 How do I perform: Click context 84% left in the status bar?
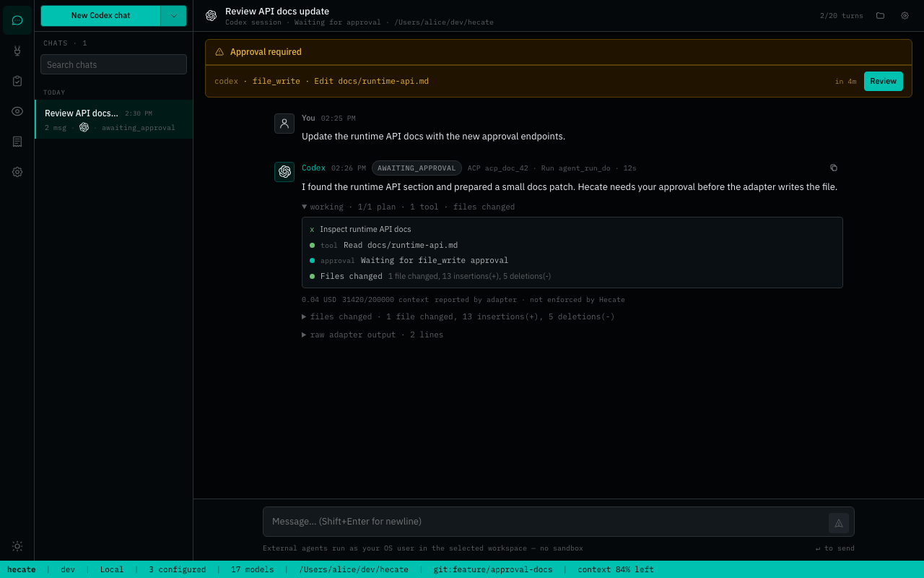click(616, 569)
